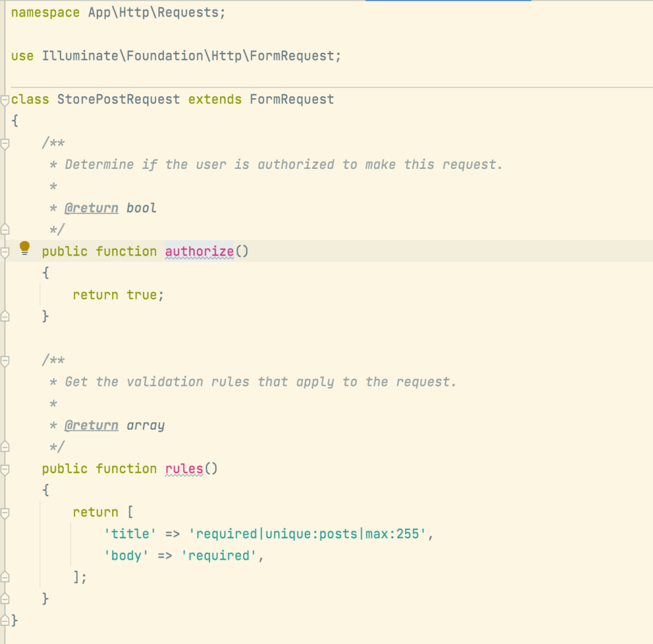Click fold end marker of authorize function body
The height and width of the screenshot is (644, 653).
point(4,316)
